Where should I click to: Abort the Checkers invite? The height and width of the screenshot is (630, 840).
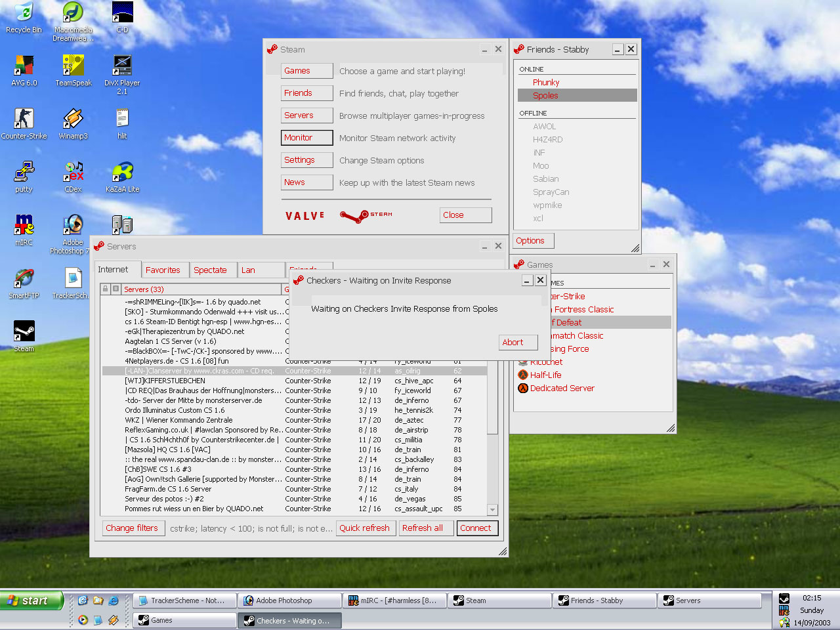[x=518, y=343]
